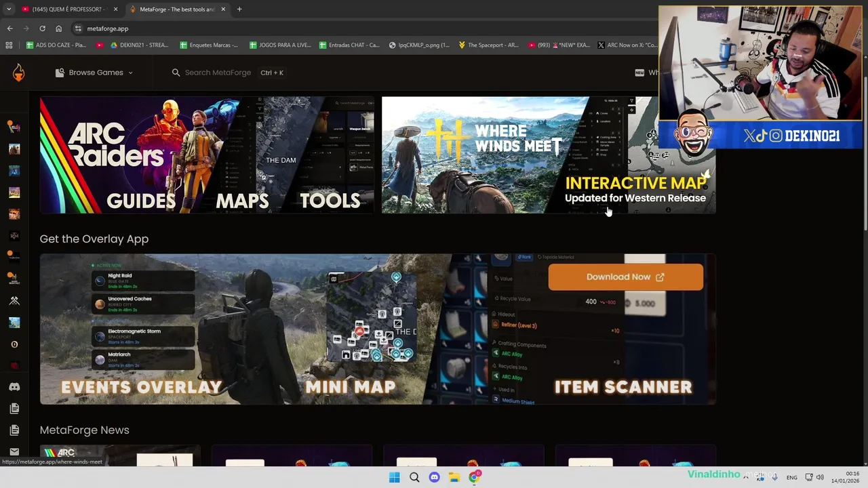Click the site info icon in address bar

click(78, 28)
